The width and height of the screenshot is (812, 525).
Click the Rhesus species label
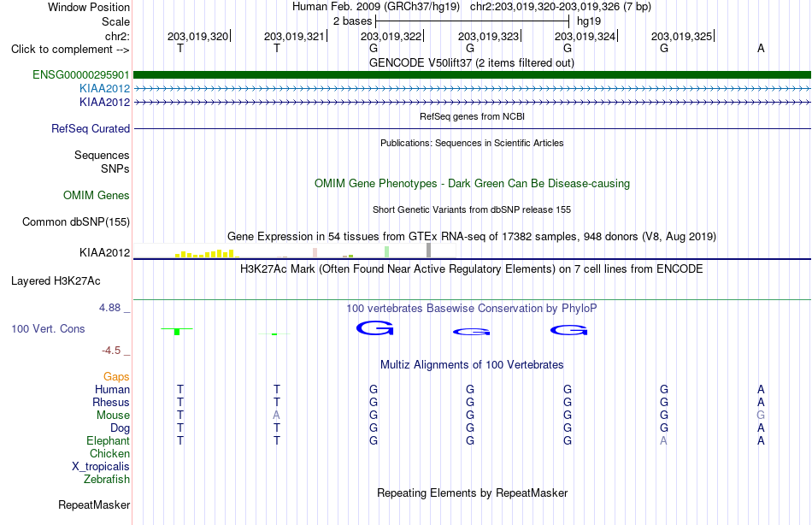point(111,402)
